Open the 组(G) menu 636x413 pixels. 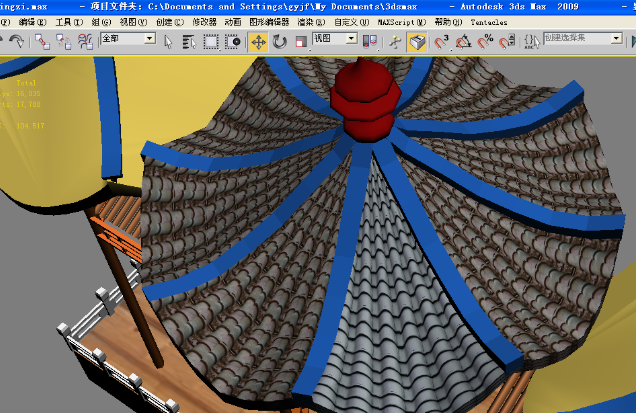[101, 22]
